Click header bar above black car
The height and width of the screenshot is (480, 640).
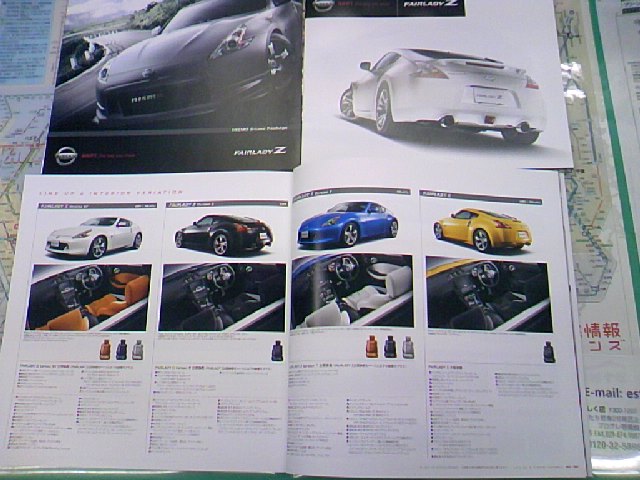(x=227, y=204)
